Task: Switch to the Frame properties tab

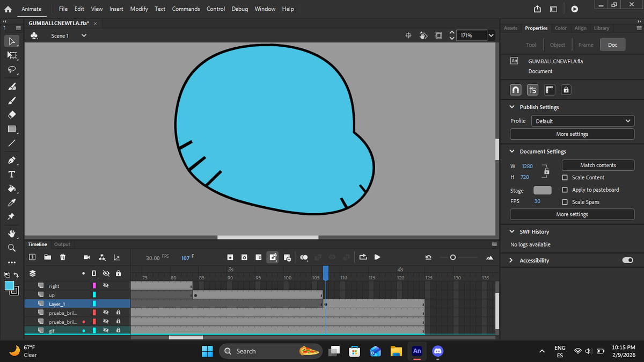Action: click(586, 45)
